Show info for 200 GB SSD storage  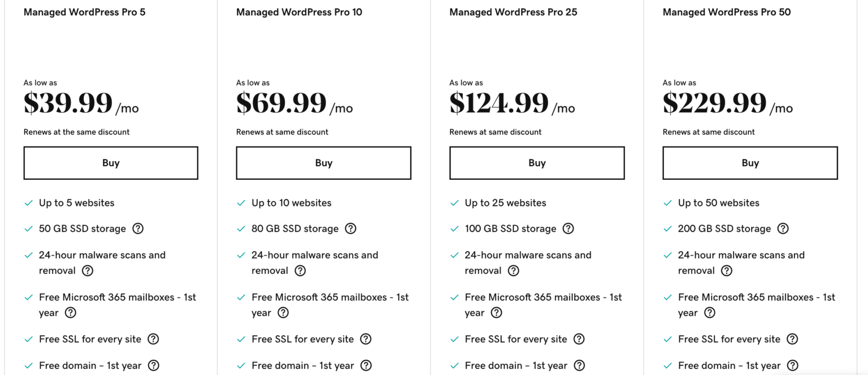pyautogui.click(x=783, y=229)
